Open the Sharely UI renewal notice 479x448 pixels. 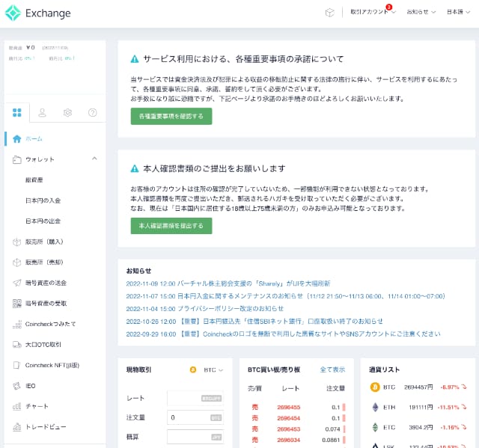(228, 283)
